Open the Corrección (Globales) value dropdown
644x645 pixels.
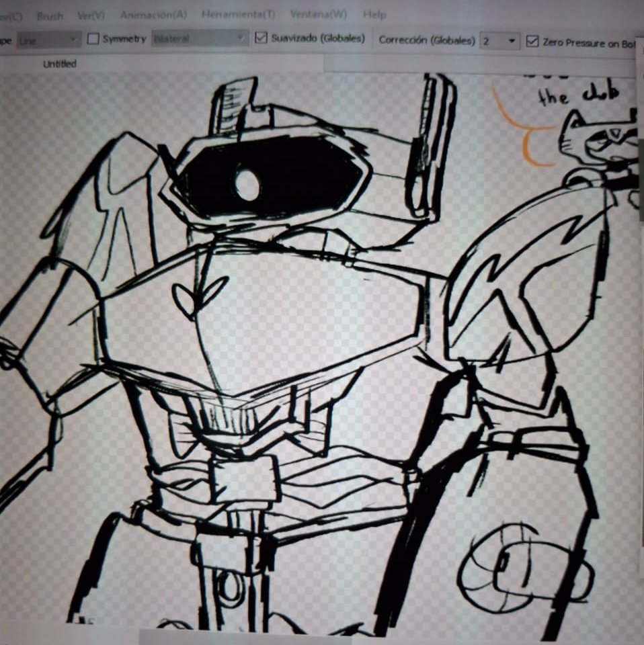(x=500, y=41)
